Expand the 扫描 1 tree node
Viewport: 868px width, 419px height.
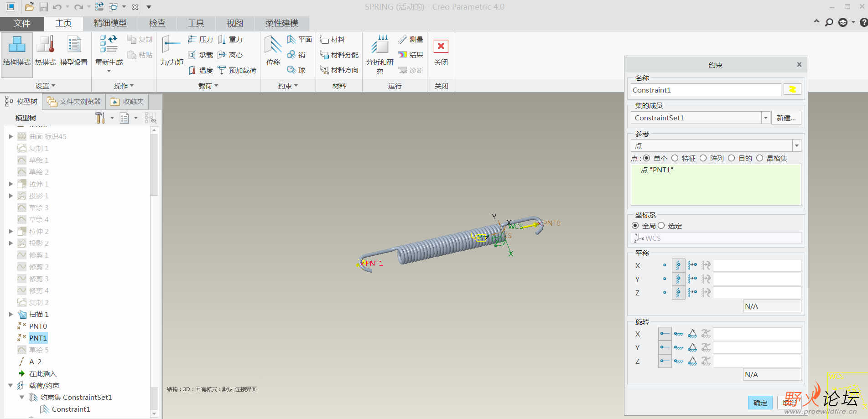point(11,315)
